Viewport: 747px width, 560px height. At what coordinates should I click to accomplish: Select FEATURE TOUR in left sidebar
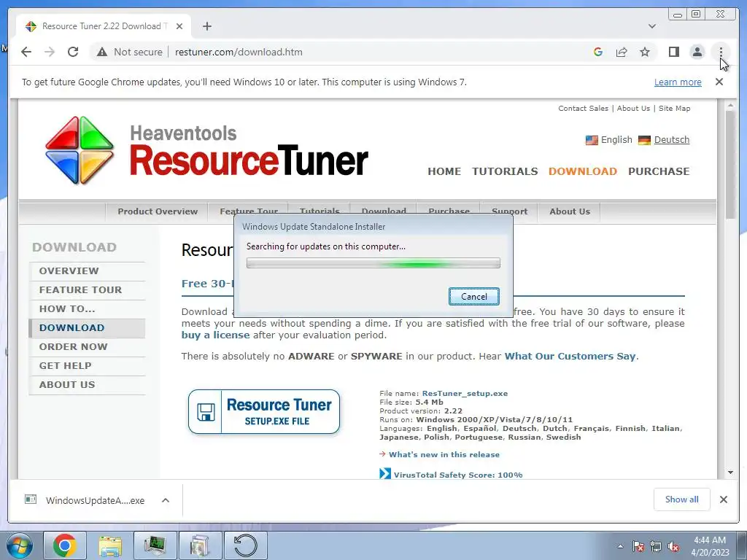tap(88, 290)
